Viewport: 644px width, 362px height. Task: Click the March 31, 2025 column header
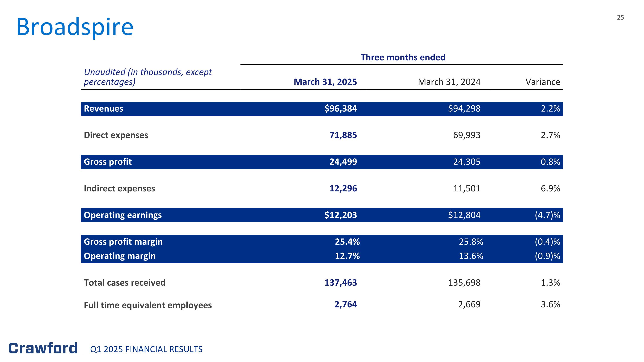click(325, 82)
